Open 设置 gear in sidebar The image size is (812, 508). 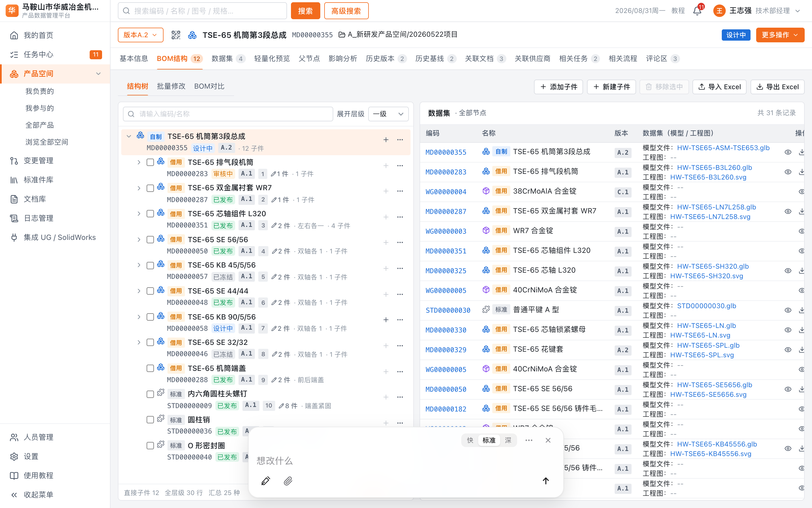click(14, 456)
